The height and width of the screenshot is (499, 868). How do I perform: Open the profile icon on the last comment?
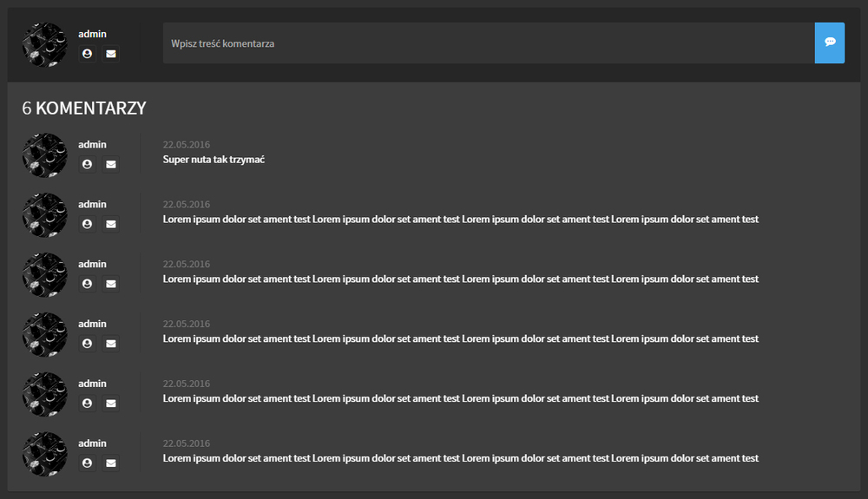click(87, 463)
